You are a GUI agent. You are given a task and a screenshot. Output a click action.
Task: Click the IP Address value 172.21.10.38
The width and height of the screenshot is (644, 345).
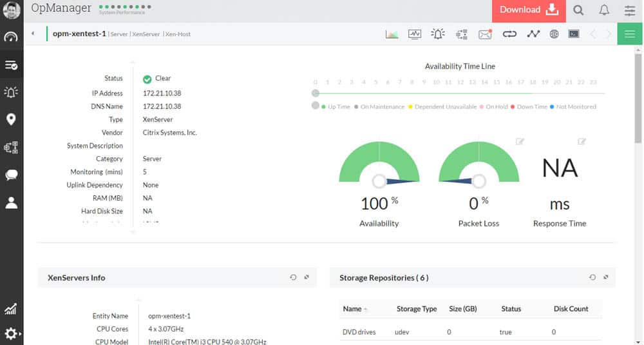pyautogui.click(x=162, y=94)
